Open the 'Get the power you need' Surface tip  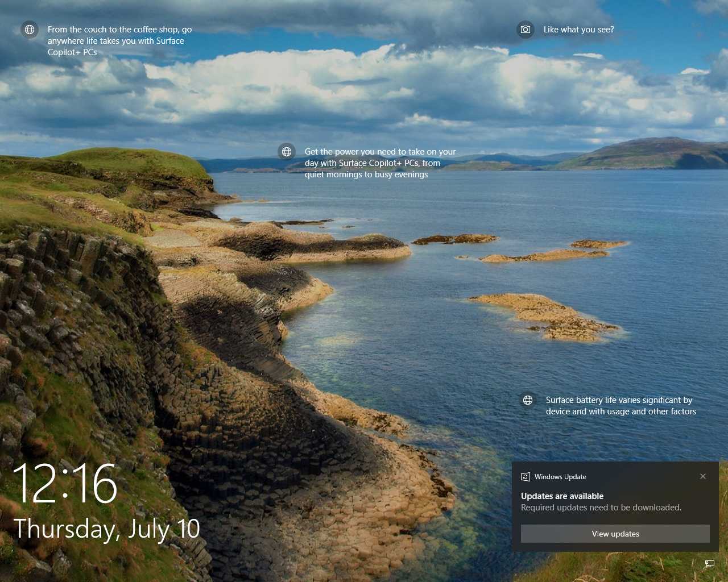point(380,163)
